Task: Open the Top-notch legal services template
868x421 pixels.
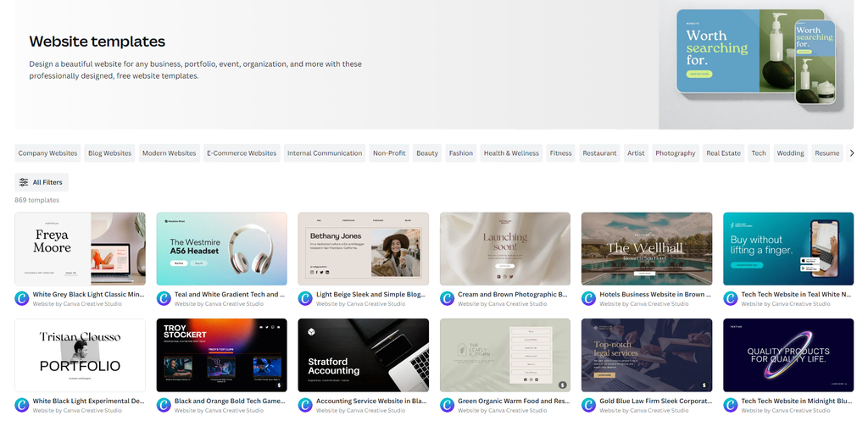Action: coord(647,355)
